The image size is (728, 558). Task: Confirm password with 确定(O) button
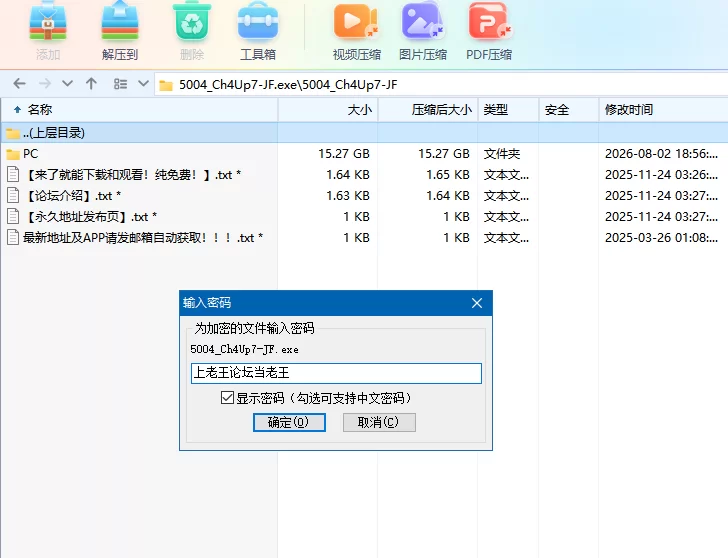pyautogui.click(x=289, y=422)
